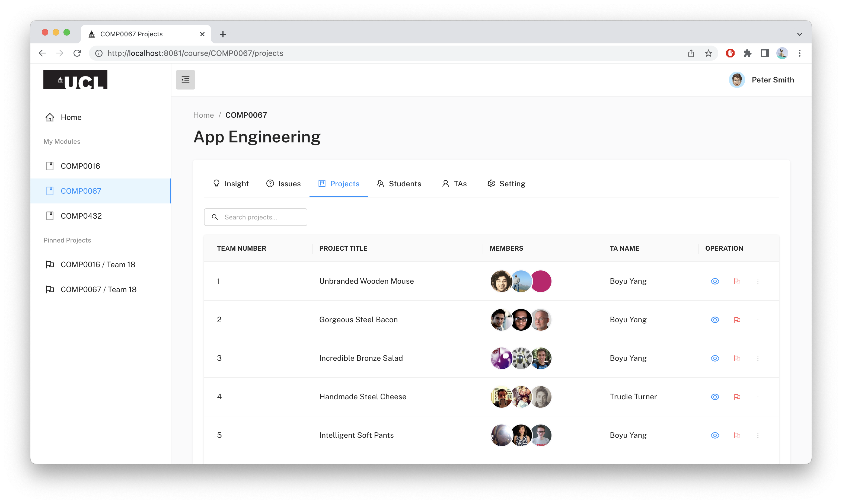View project Handmade Steel Cheese via eye icon
The width and height of the screenshot is (842, 504).
point(715,397)
